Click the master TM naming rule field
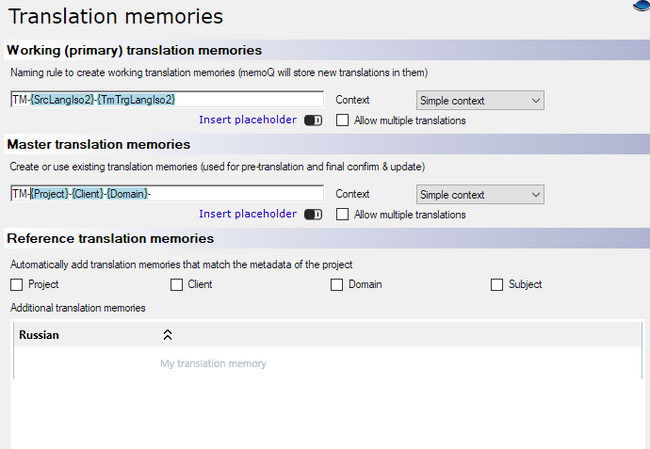 [x=250, y=194]
